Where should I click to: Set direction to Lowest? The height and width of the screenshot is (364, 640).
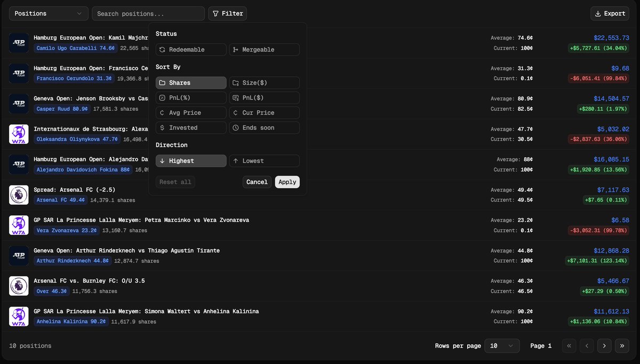tap(265, 161)
